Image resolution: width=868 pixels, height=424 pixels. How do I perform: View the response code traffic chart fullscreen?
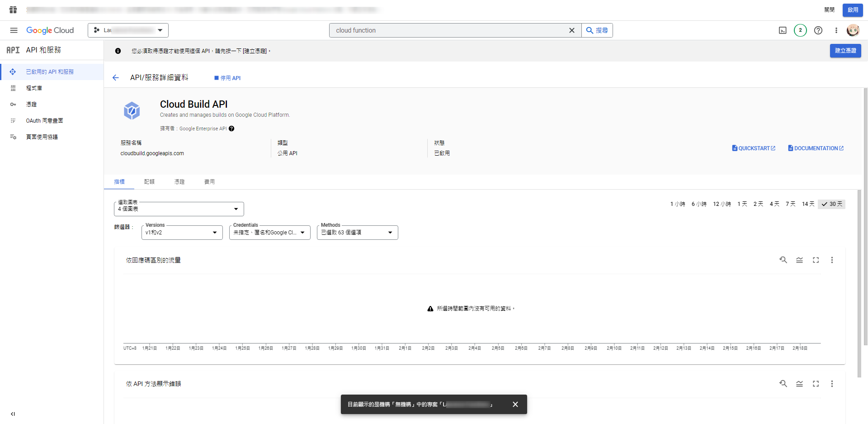pos(816,260)
